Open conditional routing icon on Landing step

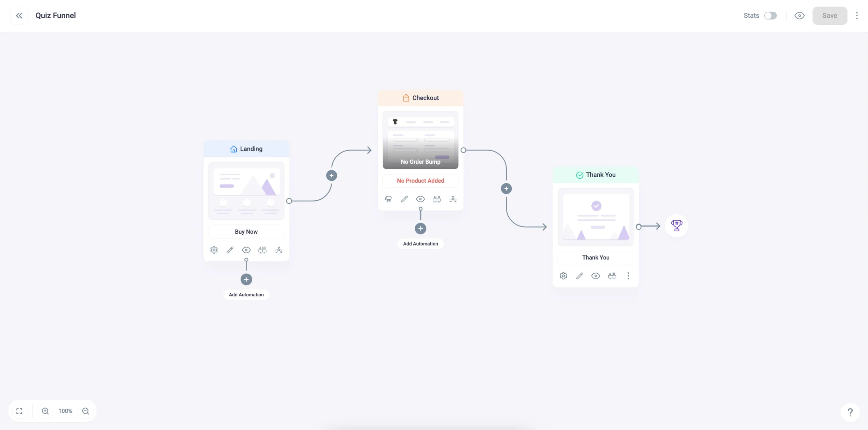click(x=279, y=250)
